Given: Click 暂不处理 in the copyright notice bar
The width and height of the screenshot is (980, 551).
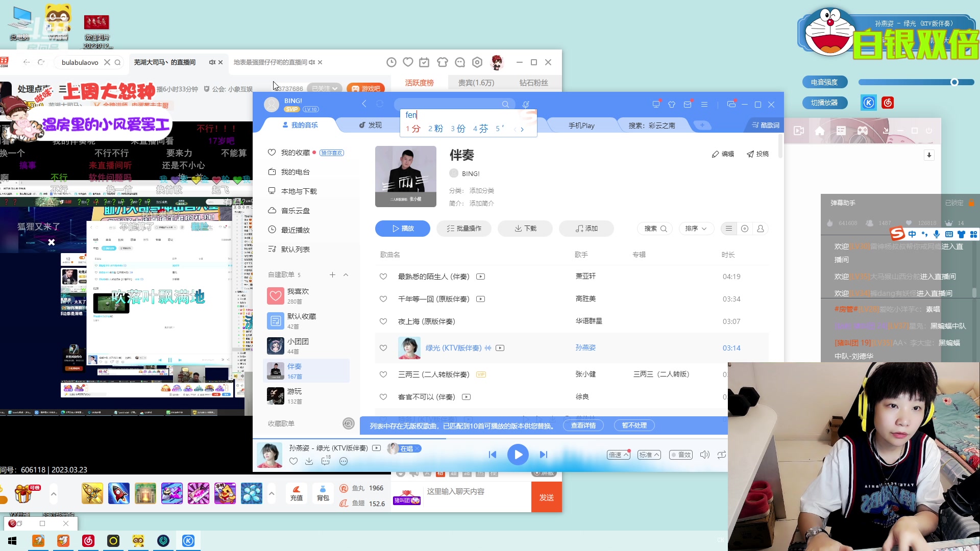Looking at the screenshot, I should 634,425.
